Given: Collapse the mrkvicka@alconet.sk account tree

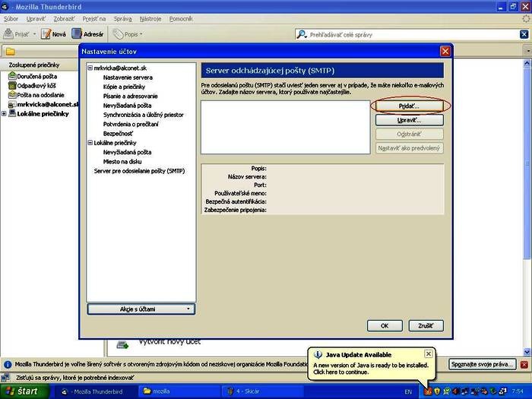Looking at the screenshot, I should click(90, 68).
